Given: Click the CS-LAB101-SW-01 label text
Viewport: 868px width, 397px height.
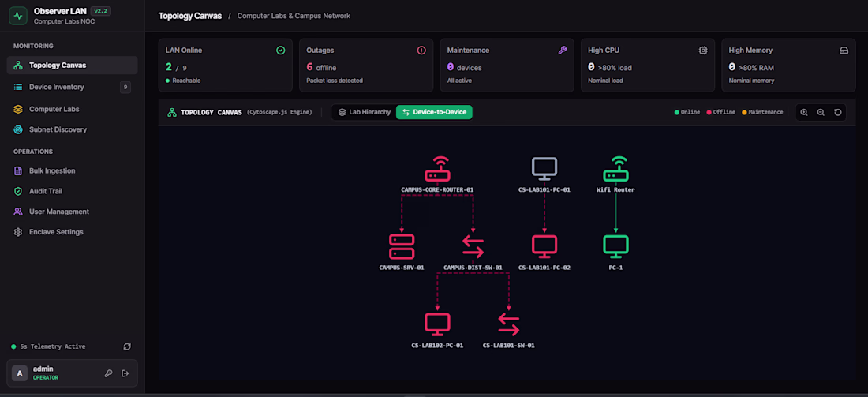Looking at the screenshot, I should [509, 346].
